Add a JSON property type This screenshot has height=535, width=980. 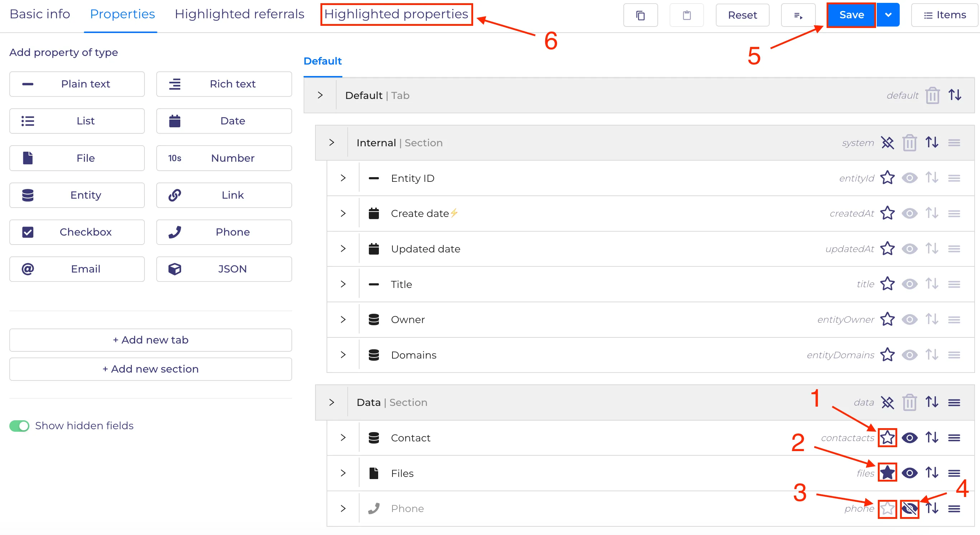224,269
